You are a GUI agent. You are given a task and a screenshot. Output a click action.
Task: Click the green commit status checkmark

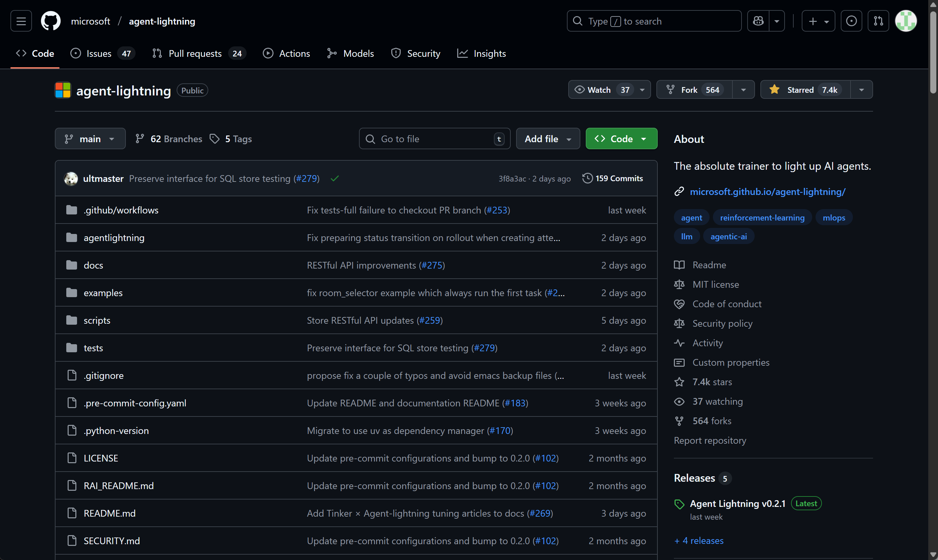[x=334, y=178]
